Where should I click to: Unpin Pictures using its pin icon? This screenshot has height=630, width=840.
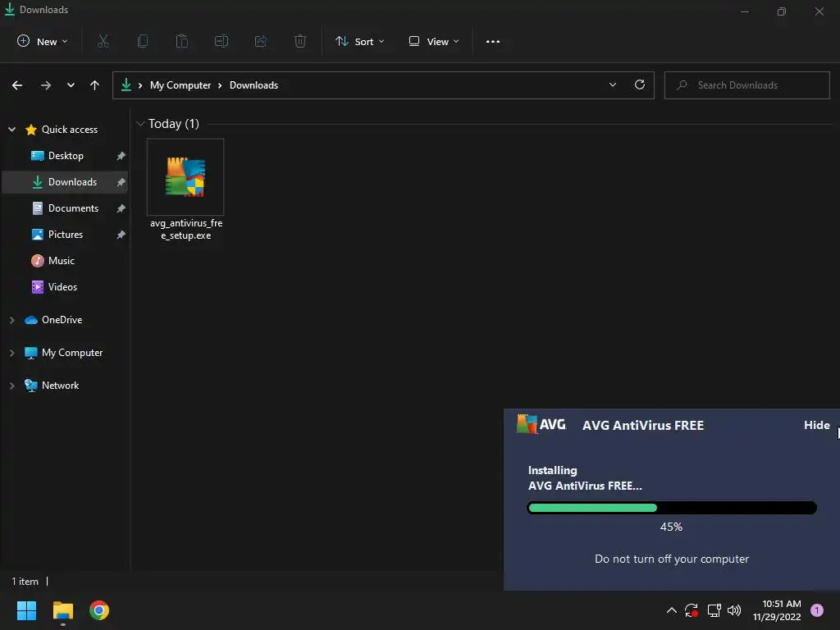point(121,235)
